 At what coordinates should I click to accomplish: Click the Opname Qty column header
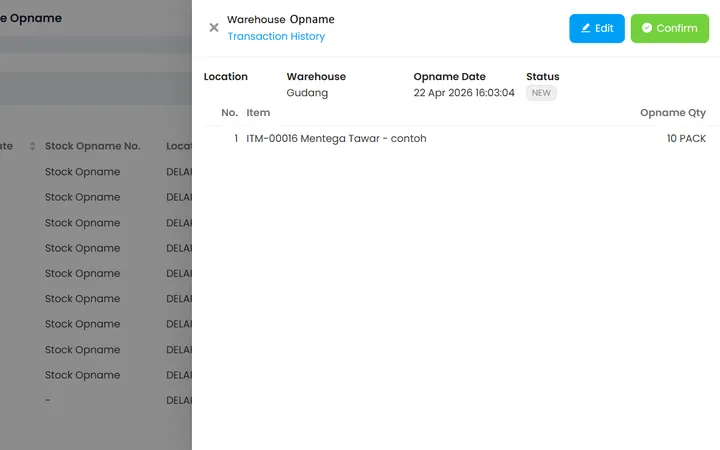[673, 112]
